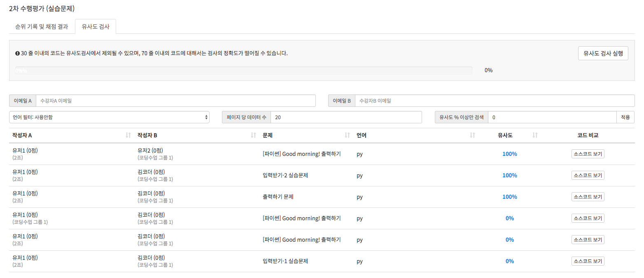Click the 언어 column sort arrows

[472, 135]
